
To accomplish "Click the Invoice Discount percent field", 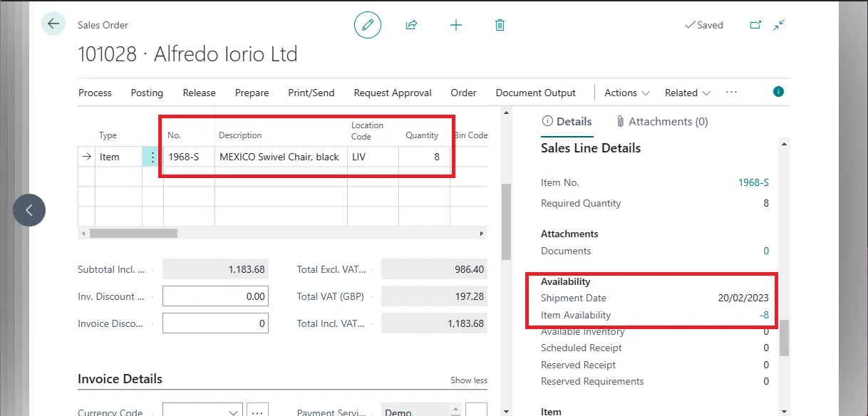I will (x=215, y=323).
